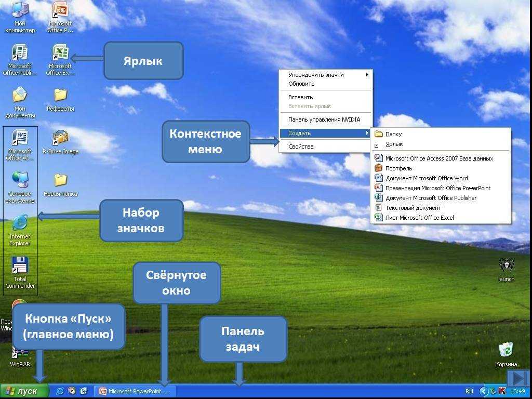
Task: Create new Ярлык from submenu
Action: point(441,144)
